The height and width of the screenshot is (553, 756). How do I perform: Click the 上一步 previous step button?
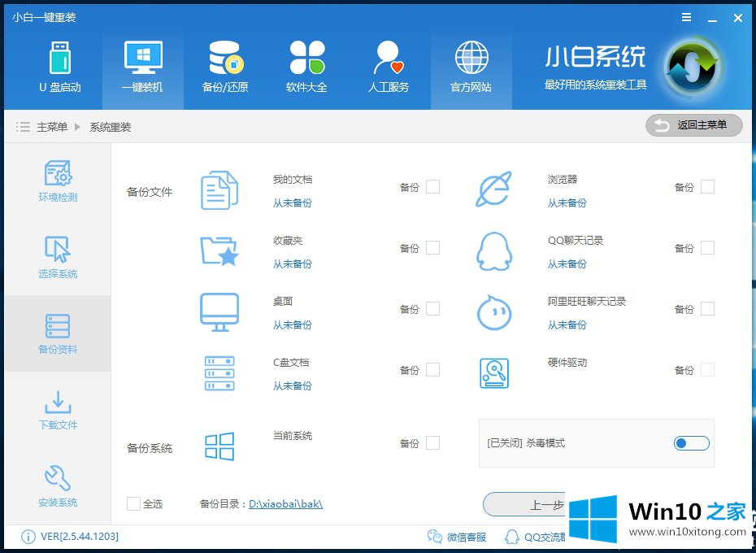pos(524,505)
